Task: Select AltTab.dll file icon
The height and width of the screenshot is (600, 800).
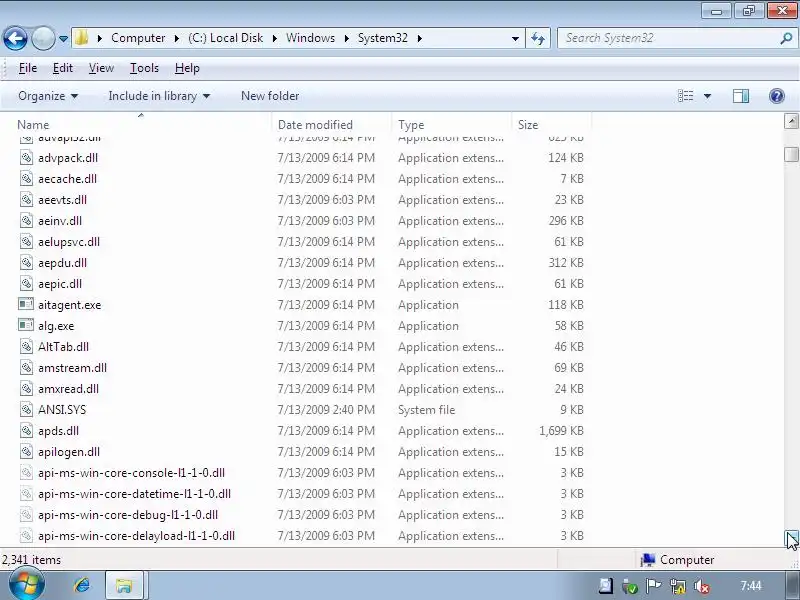Action: point(26,346)
